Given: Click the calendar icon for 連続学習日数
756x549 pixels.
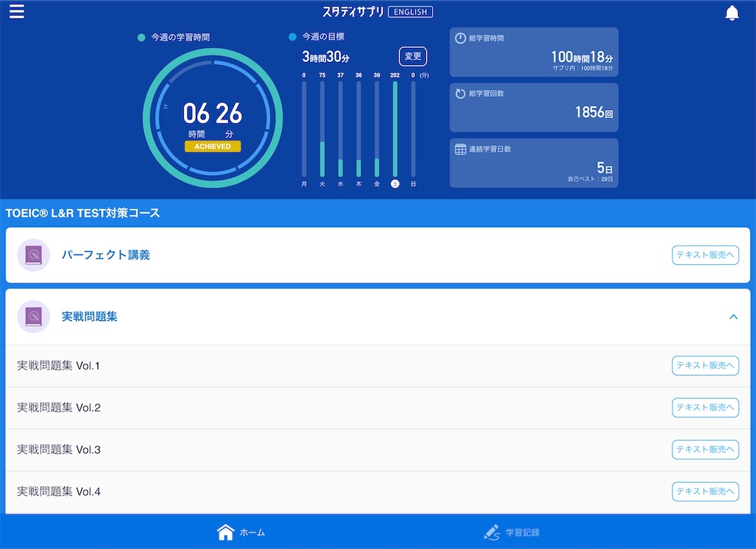Looking at the screenshot, I should point(461,149).
